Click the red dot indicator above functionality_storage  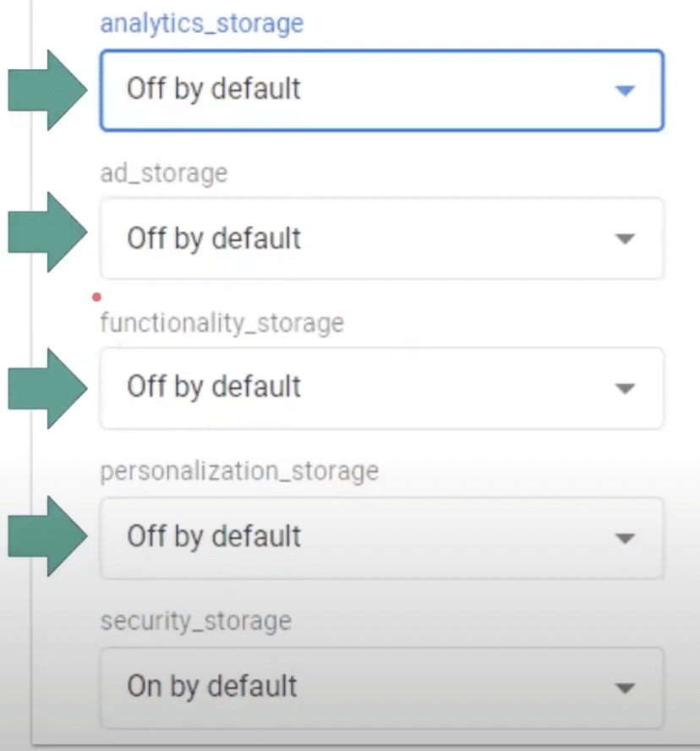96,296
